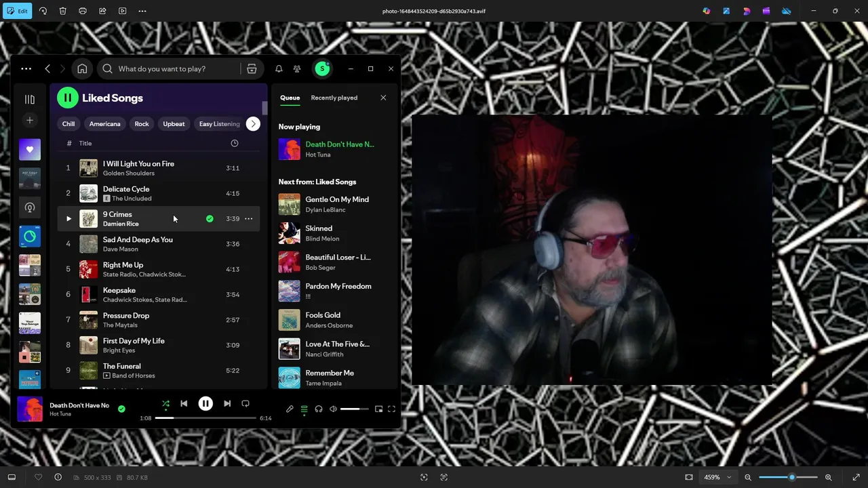Select the Upbeat filter chip
Screen dimensions: 868x488
pos(174,124)
